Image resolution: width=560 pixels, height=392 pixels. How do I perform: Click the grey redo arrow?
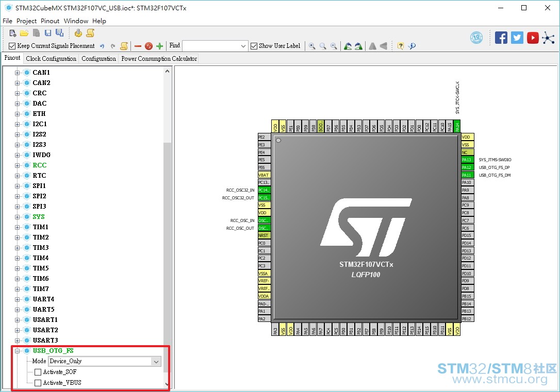pos(113,46)
